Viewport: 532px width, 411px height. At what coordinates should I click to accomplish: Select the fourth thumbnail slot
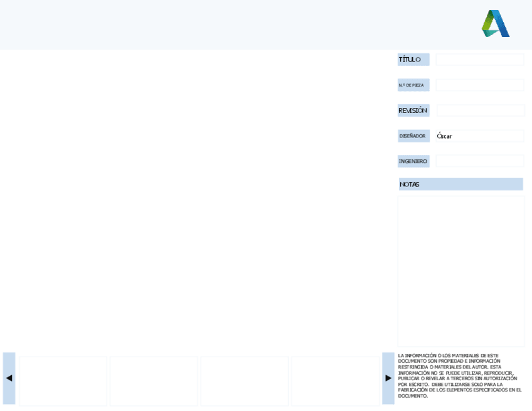click(x=335, y=381)
